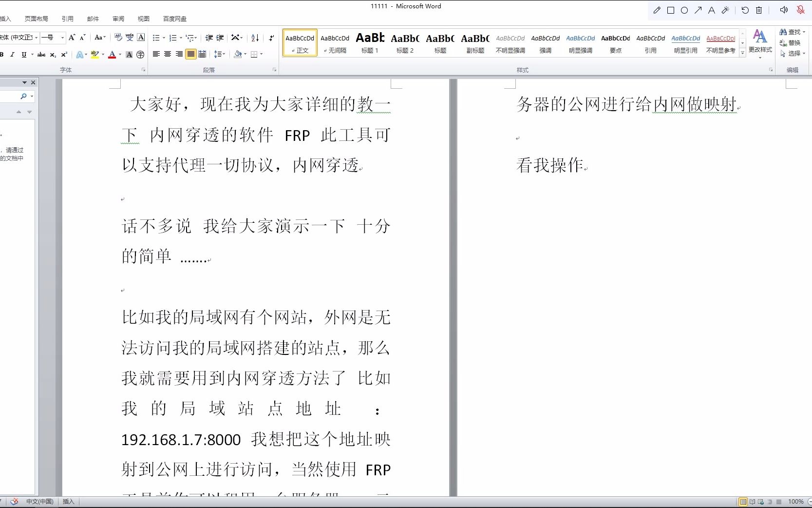Toggle strikethrough formatting

point(41,55)
